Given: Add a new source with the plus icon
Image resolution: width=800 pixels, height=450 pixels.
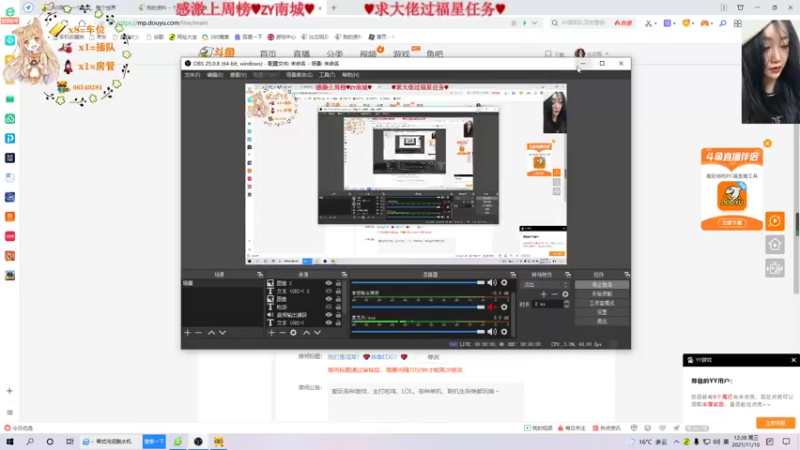Looking at the screenshot, I should point(271,333).
